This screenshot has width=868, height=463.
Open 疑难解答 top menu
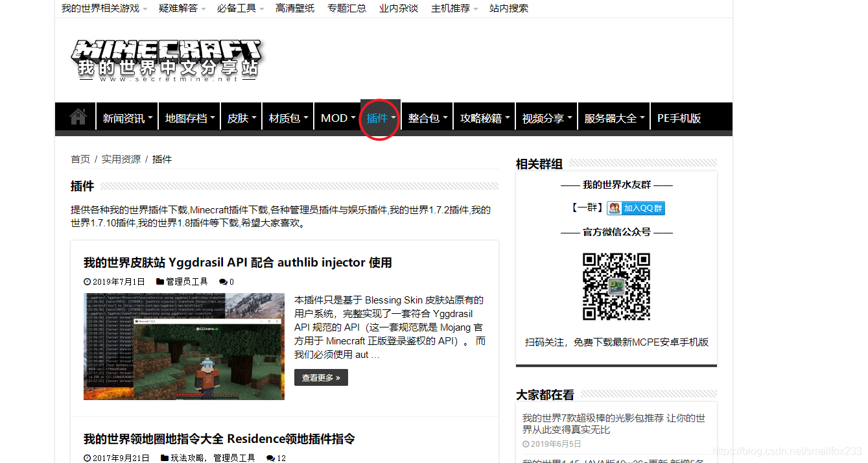pos(182,8)
